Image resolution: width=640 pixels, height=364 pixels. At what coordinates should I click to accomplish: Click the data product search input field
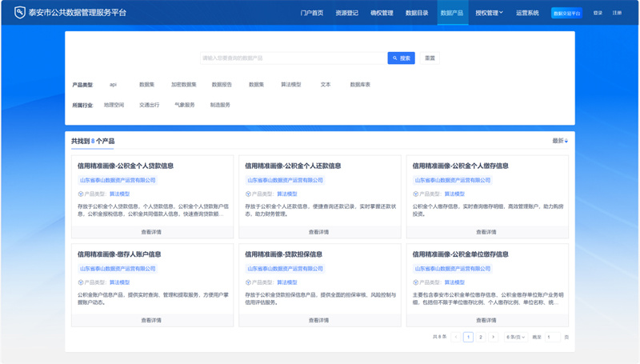[292, 58]
